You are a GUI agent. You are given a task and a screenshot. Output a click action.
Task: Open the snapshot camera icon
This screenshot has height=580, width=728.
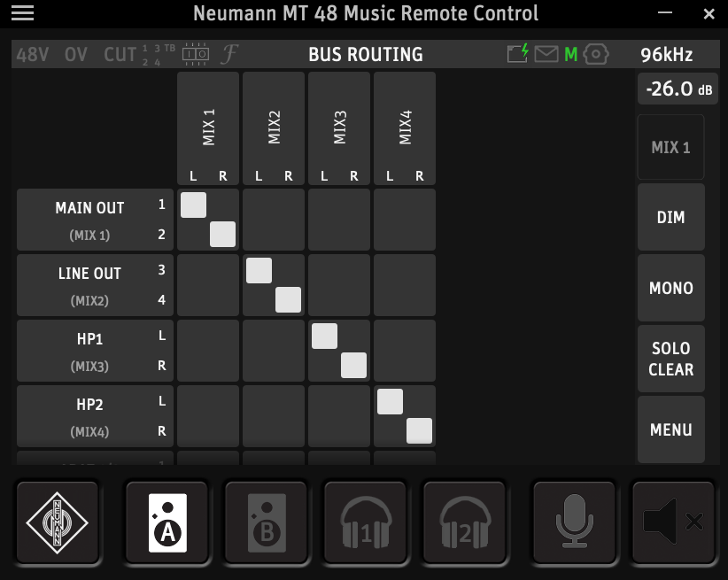pyautogui.click(x=596, y=54)
